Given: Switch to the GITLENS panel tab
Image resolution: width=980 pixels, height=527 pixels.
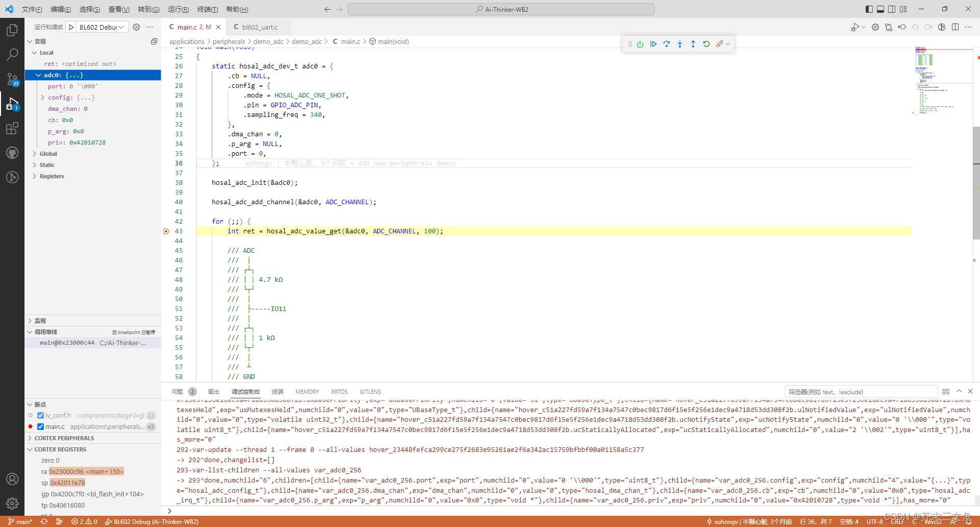Looking at the screenshot, I should (x=370, y=392).
